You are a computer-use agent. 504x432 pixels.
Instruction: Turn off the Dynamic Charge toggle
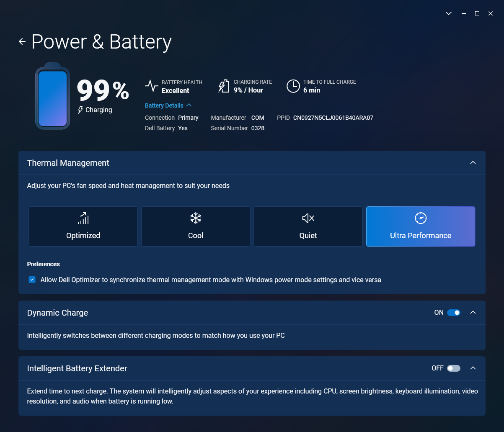pos(454,313)
